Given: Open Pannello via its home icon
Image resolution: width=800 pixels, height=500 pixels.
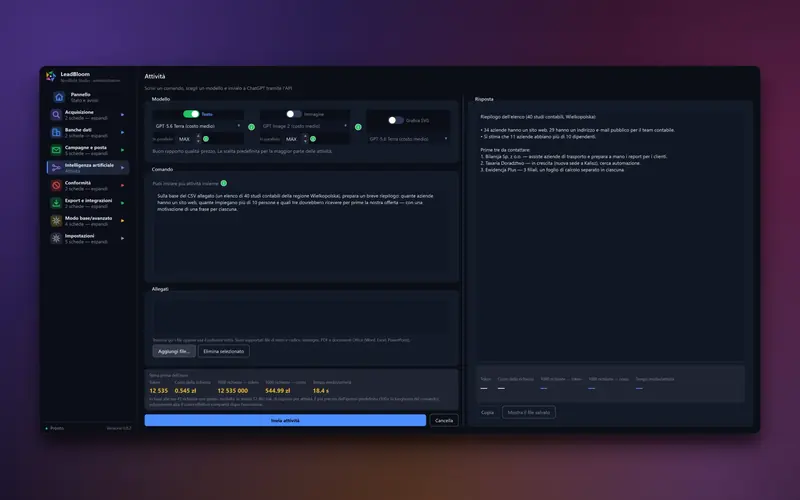Looking at the screenshot, I should click(x=59, y=97).
